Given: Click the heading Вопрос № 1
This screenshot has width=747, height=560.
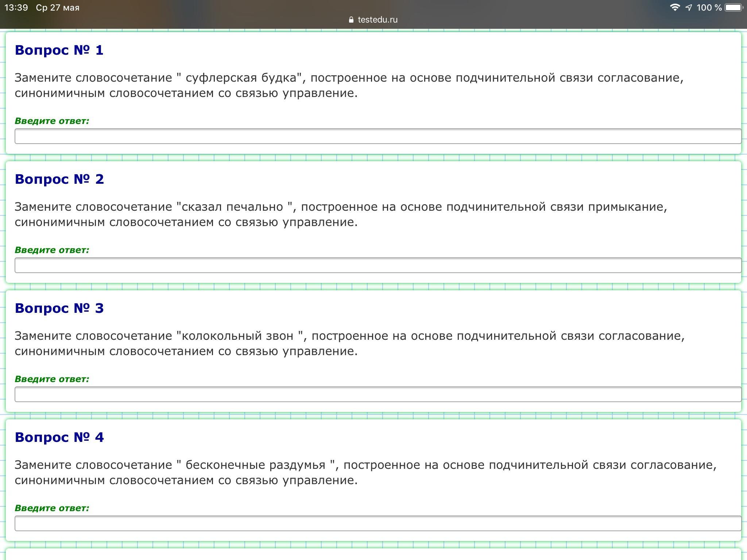Looking at the screenshot, I should 59,50.
